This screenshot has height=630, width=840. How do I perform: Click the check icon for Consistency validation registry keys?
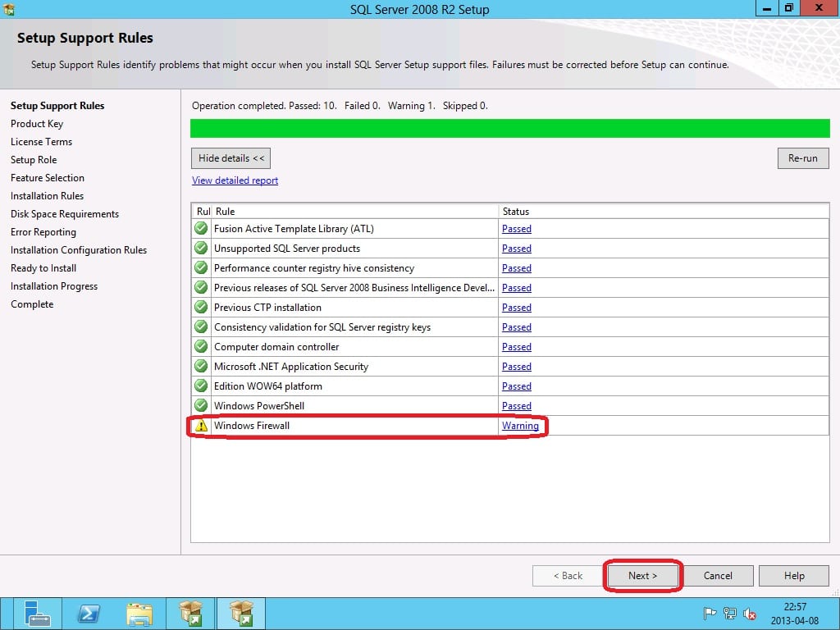[x=201, y=326]
